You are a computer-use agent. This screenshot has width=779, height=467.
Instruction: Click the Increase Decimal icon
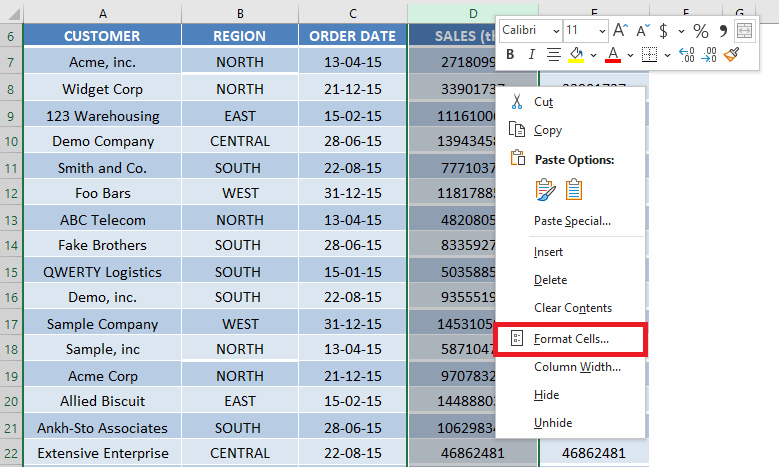pos(687,54)
